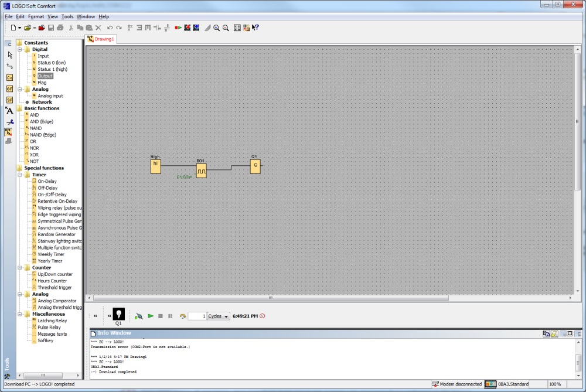Image resolution: width=586 pixels, height=392 pixels.
Task: Upload program LOGO! to PC icon
Action: coord(196,28)
